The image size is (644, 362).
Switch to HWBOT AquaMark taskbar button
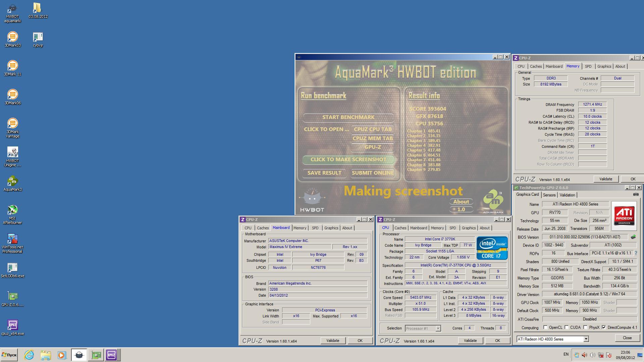[x=79, y=355]
